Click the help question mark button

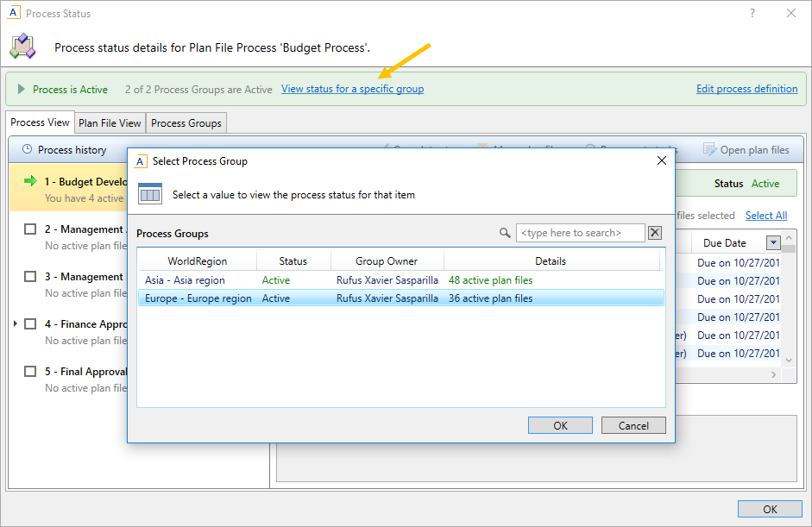[x=752, y=13]
